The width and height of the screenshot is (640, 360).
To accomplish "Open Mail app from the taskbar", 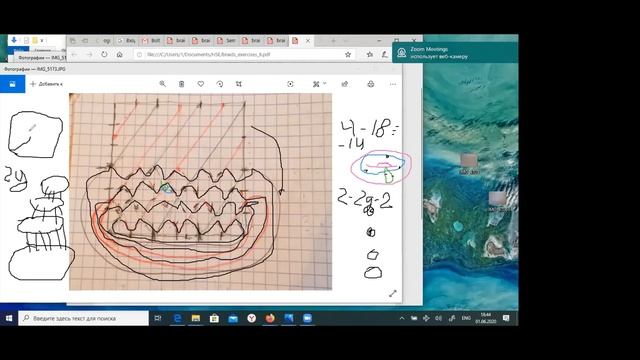I will (233, 318).
